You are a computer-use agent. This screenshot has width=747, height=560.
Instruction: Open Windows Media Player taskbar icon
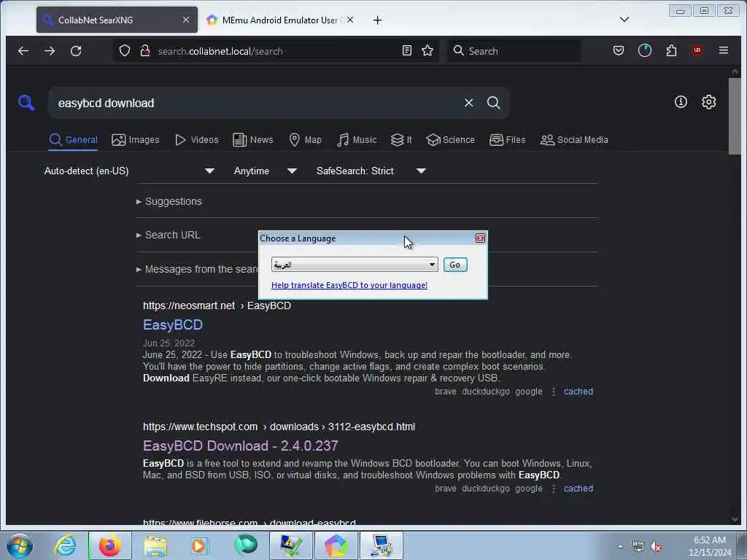click(x=199, y=545)
